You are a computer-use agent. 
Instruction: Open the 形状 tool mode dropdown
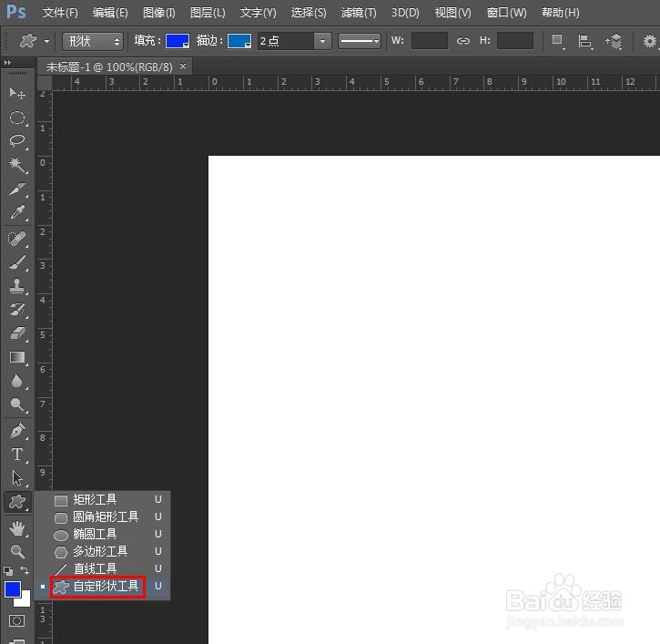93,41
